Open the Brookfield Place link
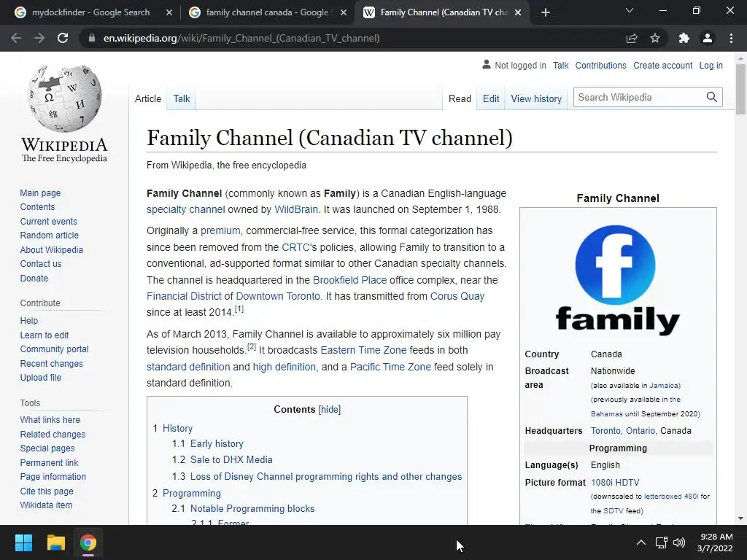The width and height of the screenshot is (747, 560). [349, 280]
